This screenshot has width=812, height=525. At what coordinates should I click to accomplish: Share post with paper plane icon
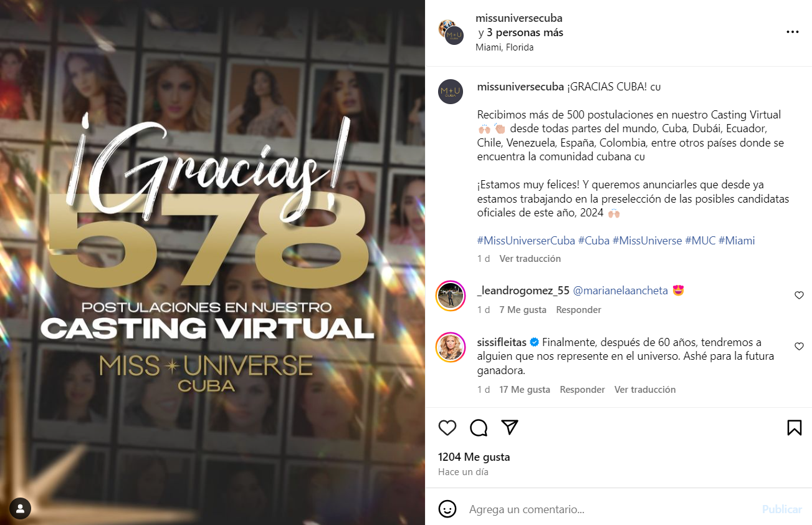point(510,427)
